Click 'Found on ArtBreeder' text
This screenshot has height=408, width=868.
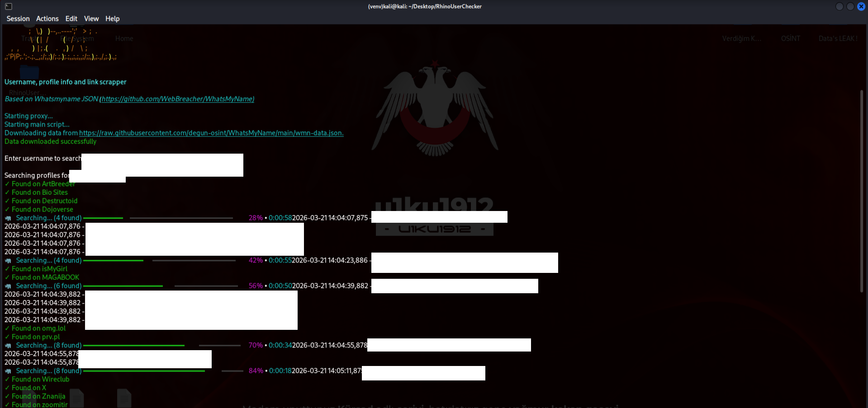43,184
